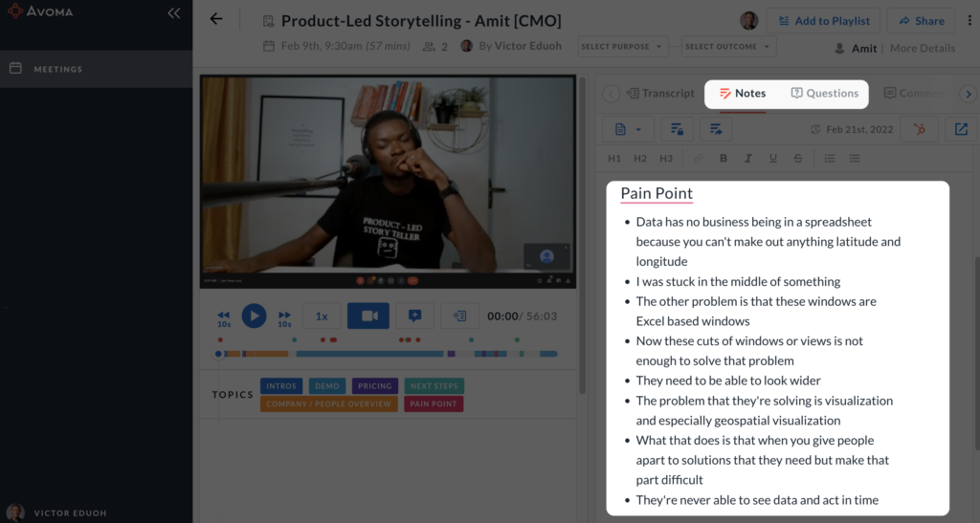Switch to the Questions tab
Image resolution: width=980 pixels, height=523 pixels.
coord(825,94)
